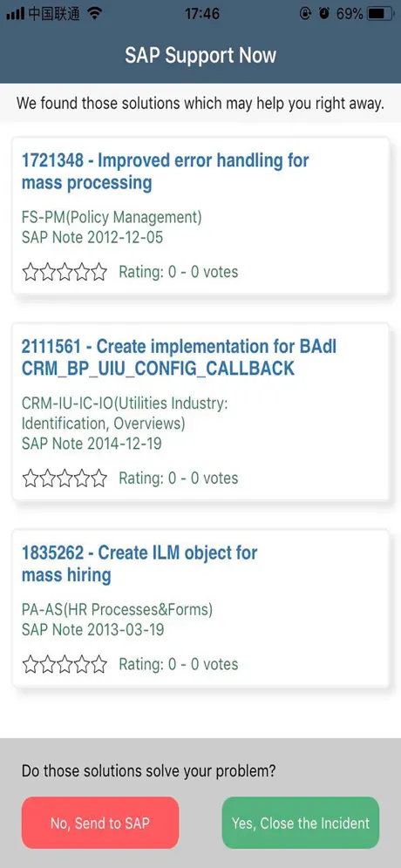Give note 1721348 three stars
Screen dimensions: 401x868
(x=65, y=272)
